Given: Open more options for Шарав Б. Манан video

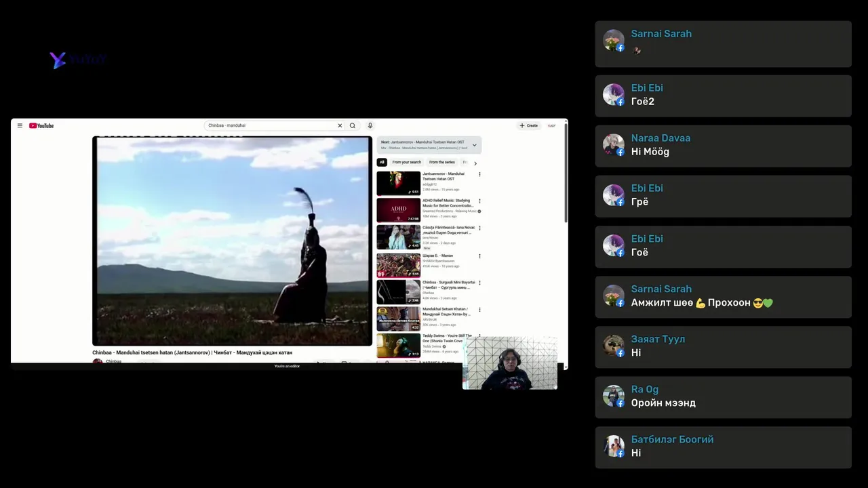Looking at the screenshot, I should pyautogui.click(x=479, y=256).
